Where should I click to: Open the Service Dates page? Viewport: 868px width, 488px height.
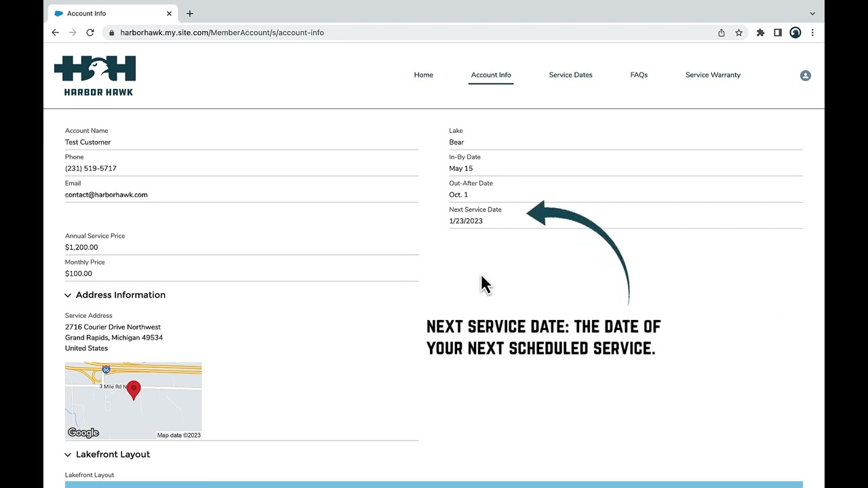pos(570,75)
